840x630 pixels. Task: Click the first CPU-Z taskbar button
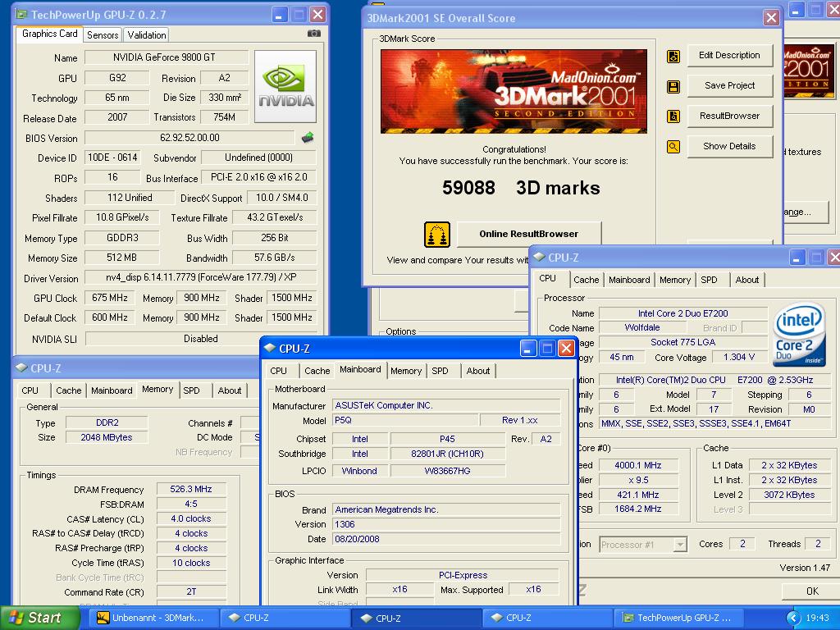pyautogui.click(x=285, y=618)
